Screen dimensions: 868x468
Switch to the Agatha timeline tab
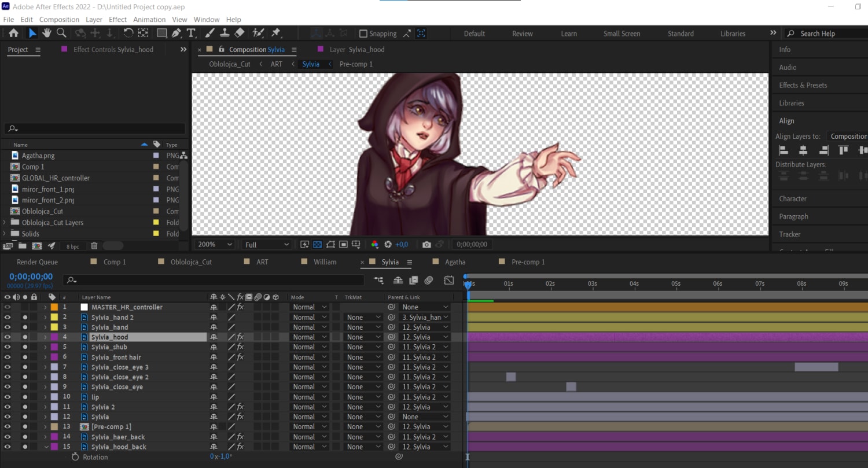[x=455, y=262]
